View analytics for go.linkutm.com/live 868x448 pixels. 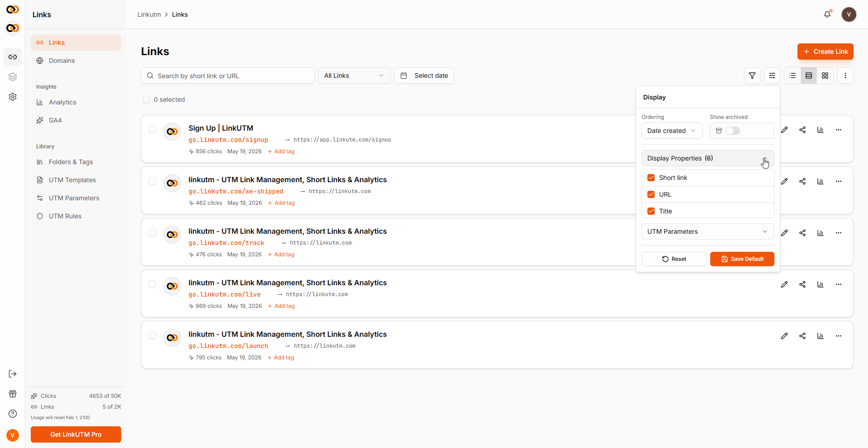pos(821,284)
